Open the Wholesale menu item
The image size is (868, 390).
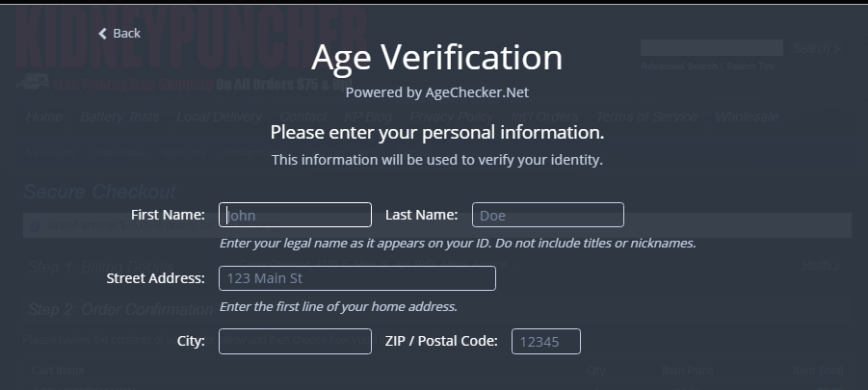point(747,117)
